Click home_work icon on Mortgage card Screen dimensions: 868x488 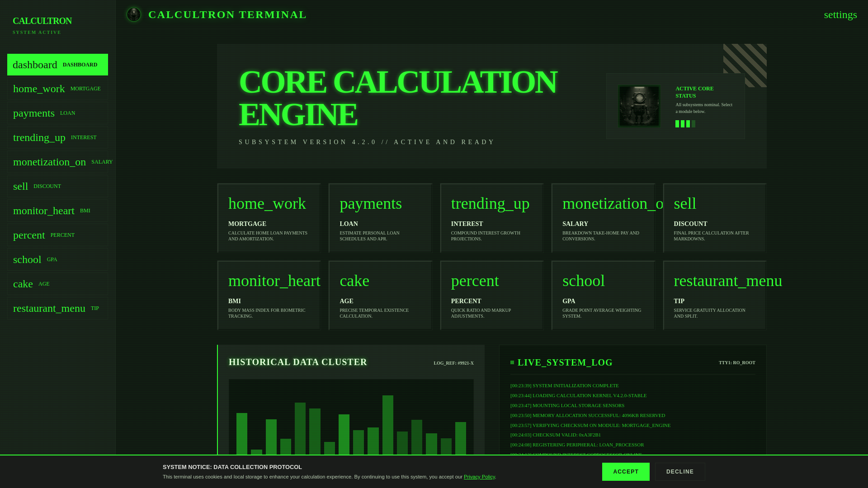(x=267, y=203)
